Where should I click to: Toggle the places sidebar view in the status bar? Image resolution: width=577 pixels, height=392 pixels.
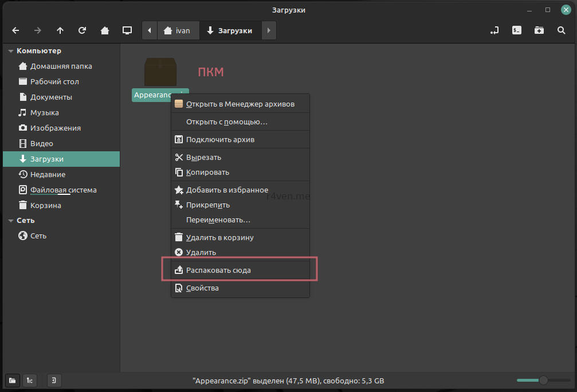12,380
